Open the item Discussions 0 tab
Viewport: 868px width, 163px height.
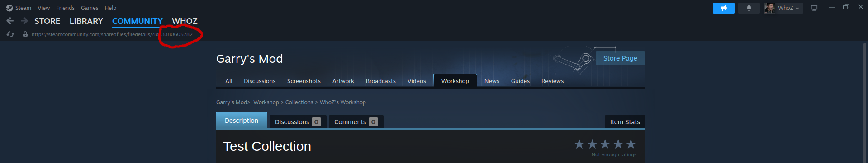pyautogui.click(x=298, y=122)
